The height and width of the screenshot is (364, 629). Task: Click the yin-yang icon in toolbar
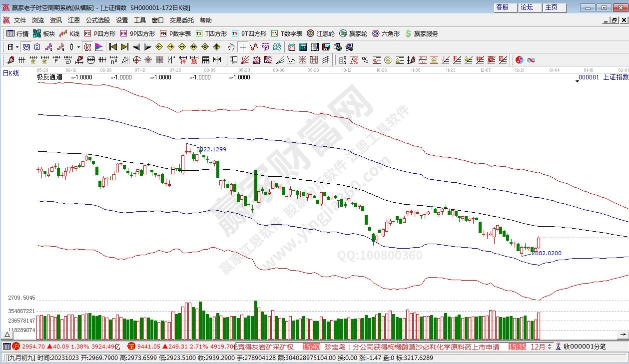519,60
